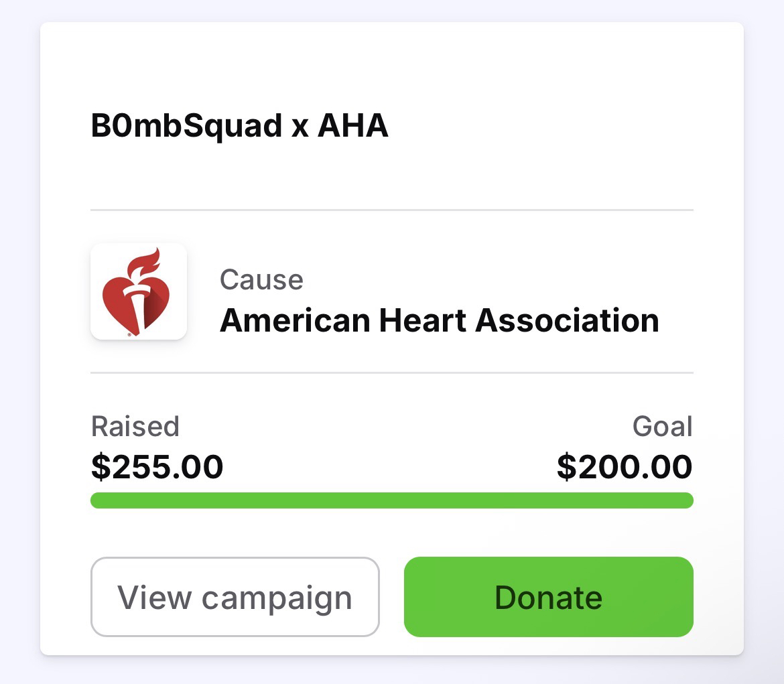The image size is (784, 684).
Task: Click the AHA text in the title
Action: (x=352, y=126)
